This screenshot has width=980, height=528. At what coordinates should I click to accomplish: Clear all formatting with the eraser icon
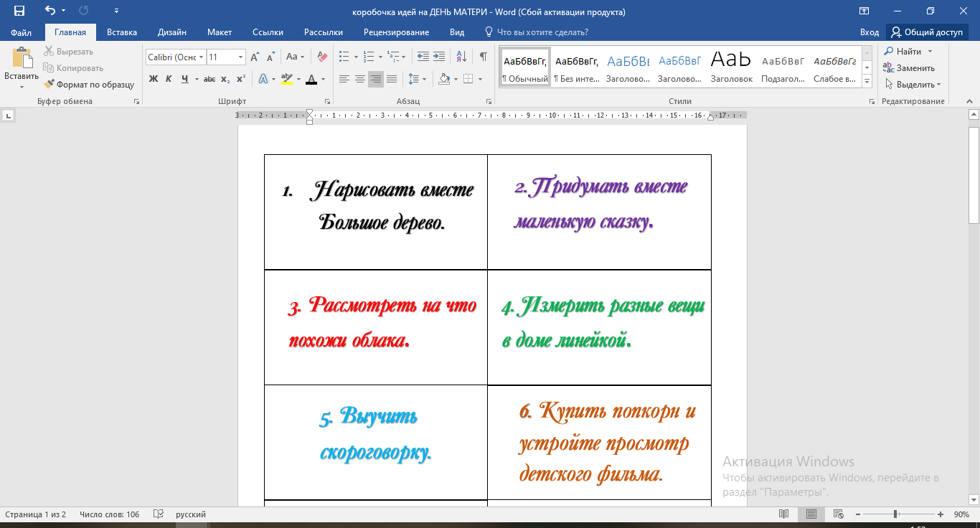click(322, 57)
